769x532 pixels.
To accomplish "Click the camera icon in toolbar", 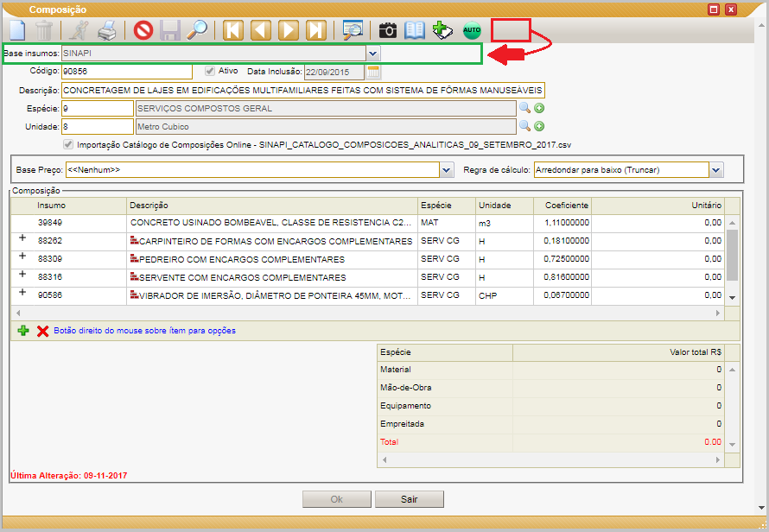I will tap(388, 30).
